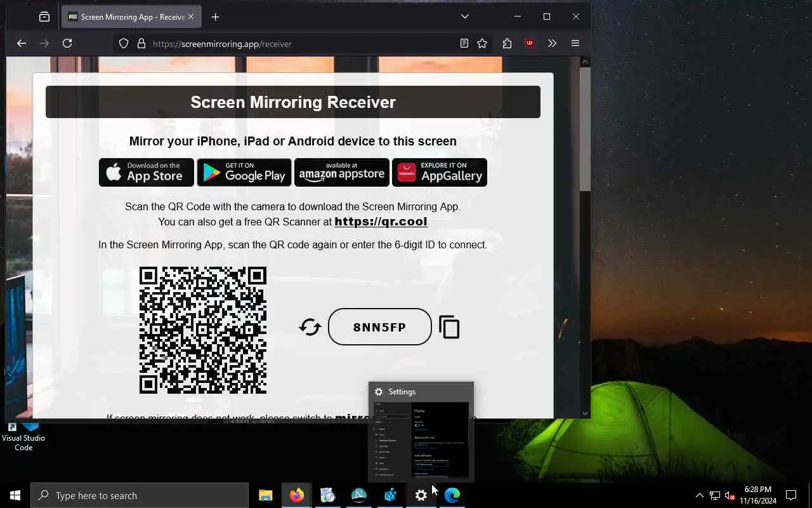The image size is (812, 508).
Task: Select the Screen Mirroring Receiver heading
Action: [x=293, y=102]
